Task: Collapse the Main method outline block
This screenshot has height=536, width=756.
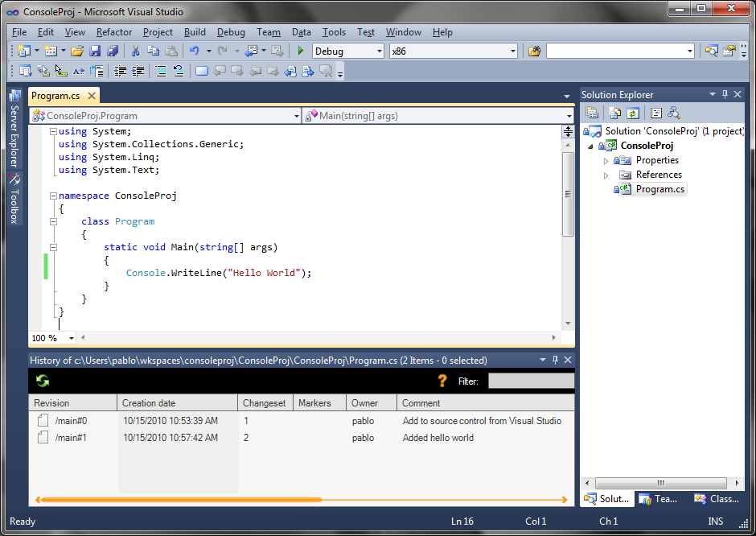Action: pos(54,247)
